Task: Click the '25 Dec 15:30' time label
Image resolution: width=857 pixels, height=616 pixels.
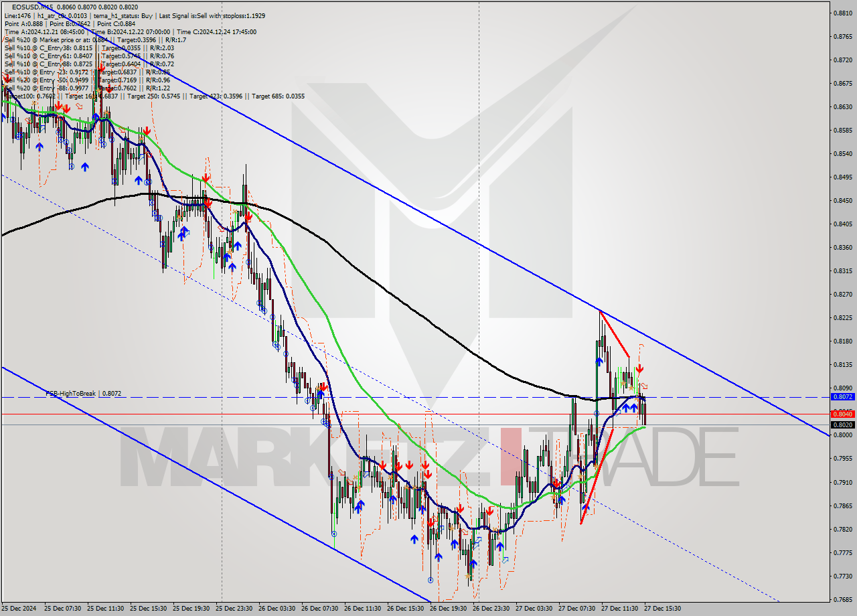Action: tap(149, 609)
